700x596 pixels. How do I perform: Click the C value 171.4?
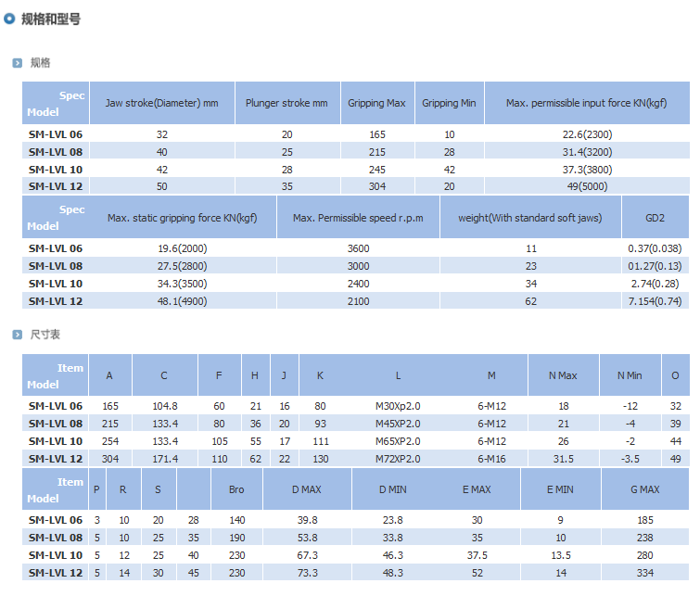(x=165, y=459)
